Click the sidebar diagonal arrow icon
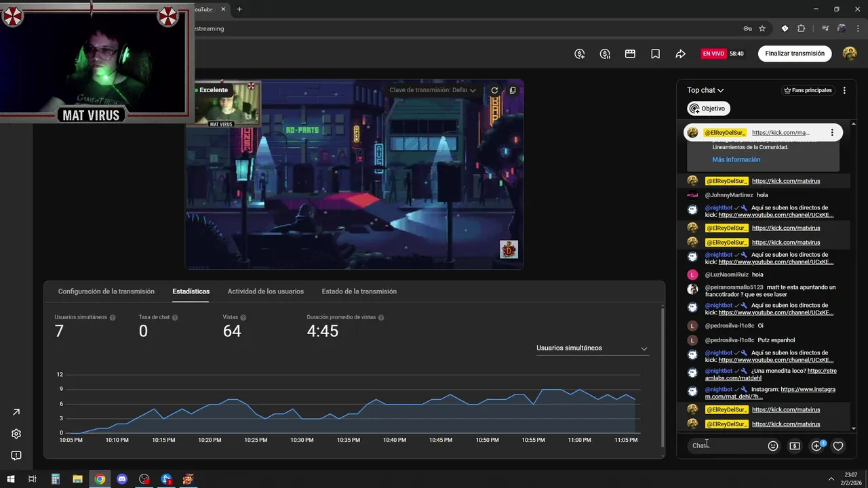 (16, 412)
